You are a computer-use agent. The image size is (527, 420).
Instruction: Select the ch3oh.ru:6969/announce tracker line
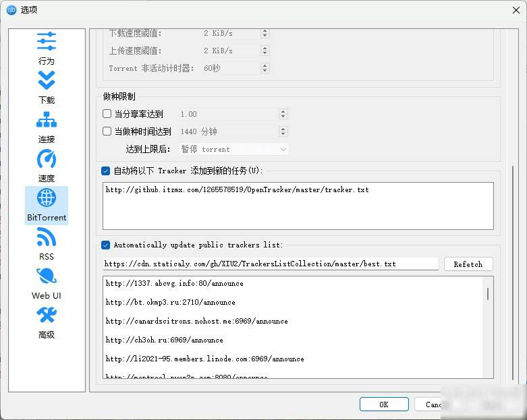coord(165,340)
